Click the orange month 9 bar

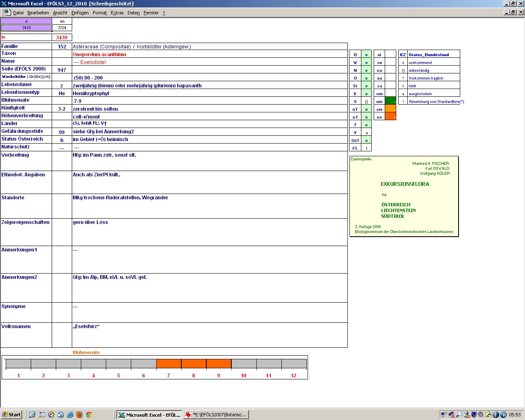[x=219, y=363]
